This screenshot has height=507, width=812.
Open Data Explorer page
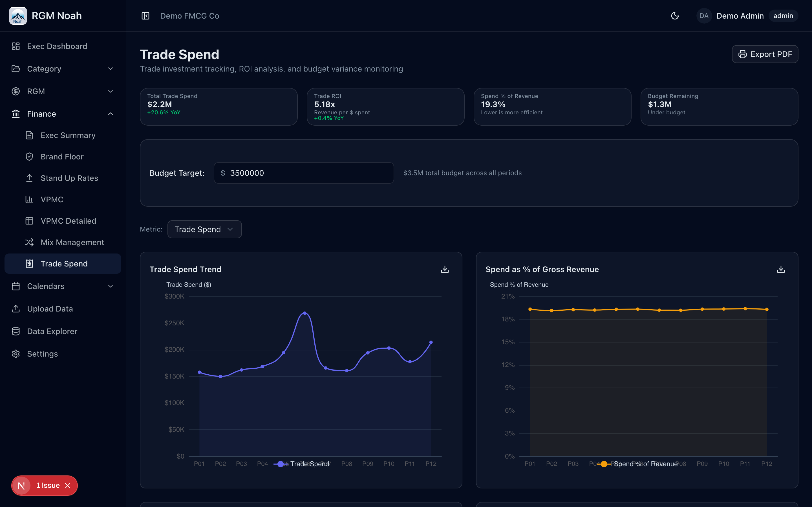pos(52,331)
